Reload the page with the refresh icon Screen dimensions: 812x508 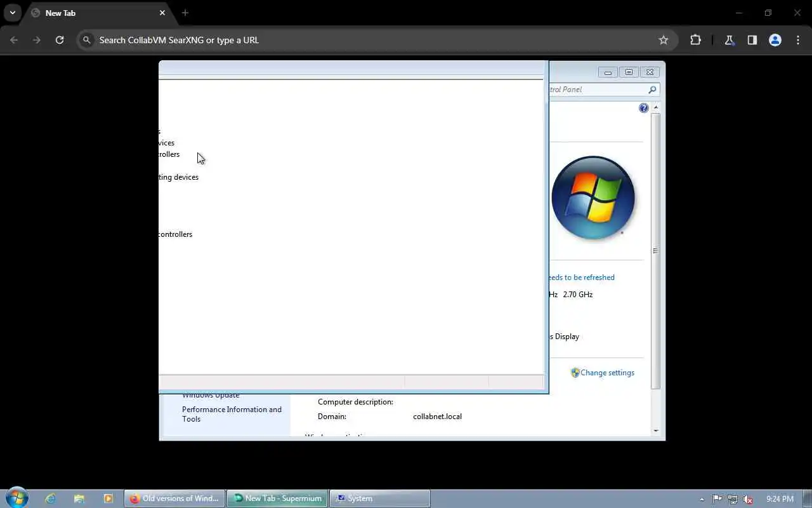60,40
